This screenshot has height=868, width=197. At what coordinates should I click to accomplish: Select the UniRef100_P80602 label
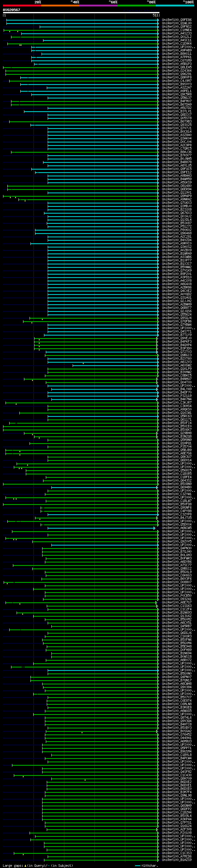click(176, 230)
